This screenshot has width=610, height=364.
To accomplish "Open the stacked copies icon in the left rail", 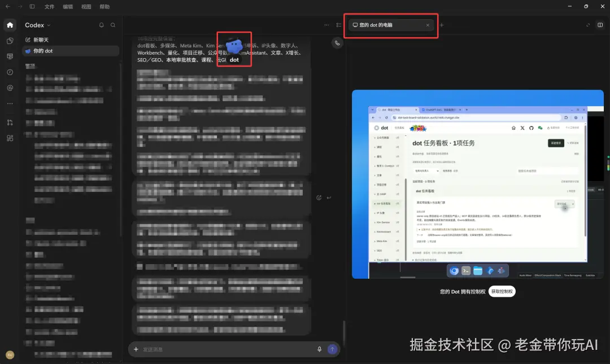I will point(10,41).
